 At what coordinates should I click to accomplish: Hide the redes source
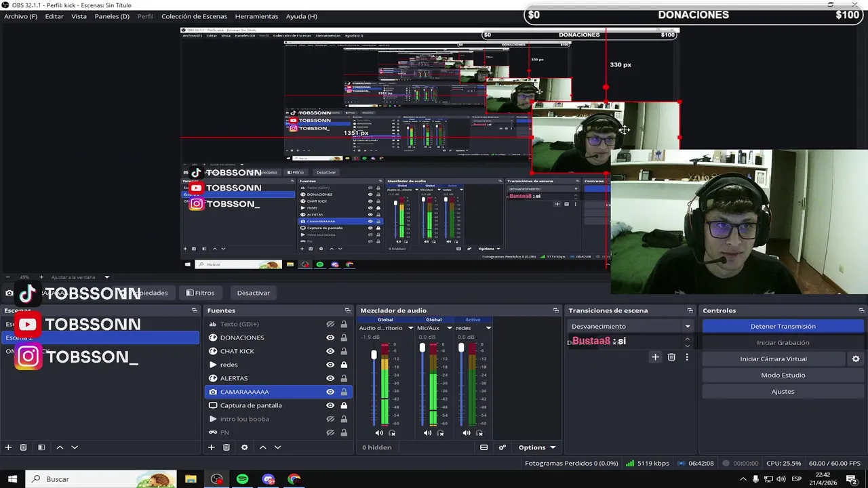point(330,365)
